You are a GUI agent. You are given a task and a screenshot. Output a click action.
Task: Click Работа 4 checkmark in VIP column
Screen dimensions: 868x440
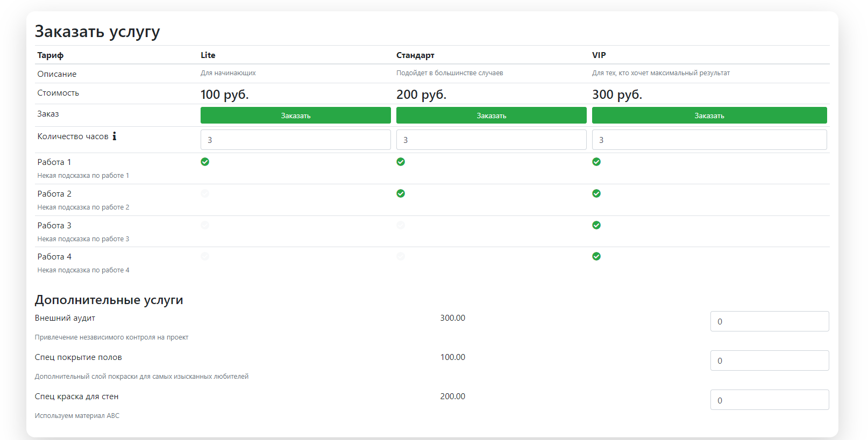(x=596, y=256)
